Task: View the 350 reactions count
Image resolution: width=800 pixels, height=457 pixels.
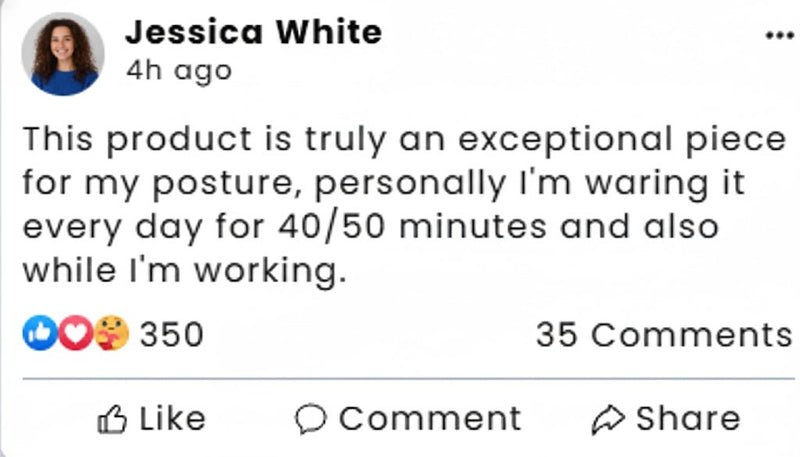Action: click(171, 334)
